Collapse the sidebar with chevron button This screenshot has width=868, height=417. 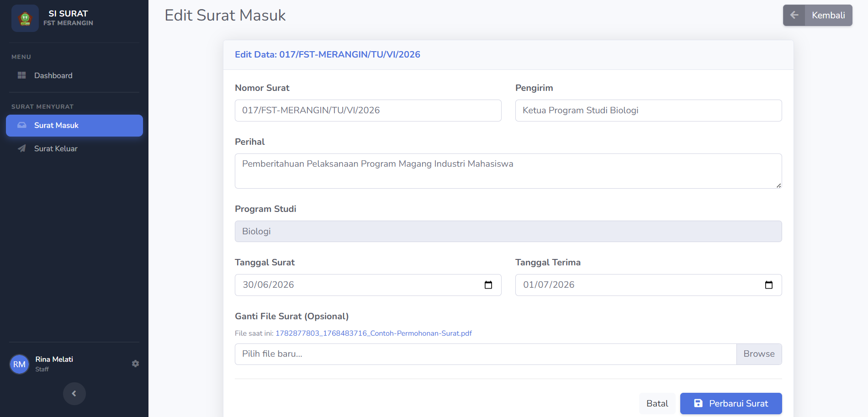[x=74, y=393]
